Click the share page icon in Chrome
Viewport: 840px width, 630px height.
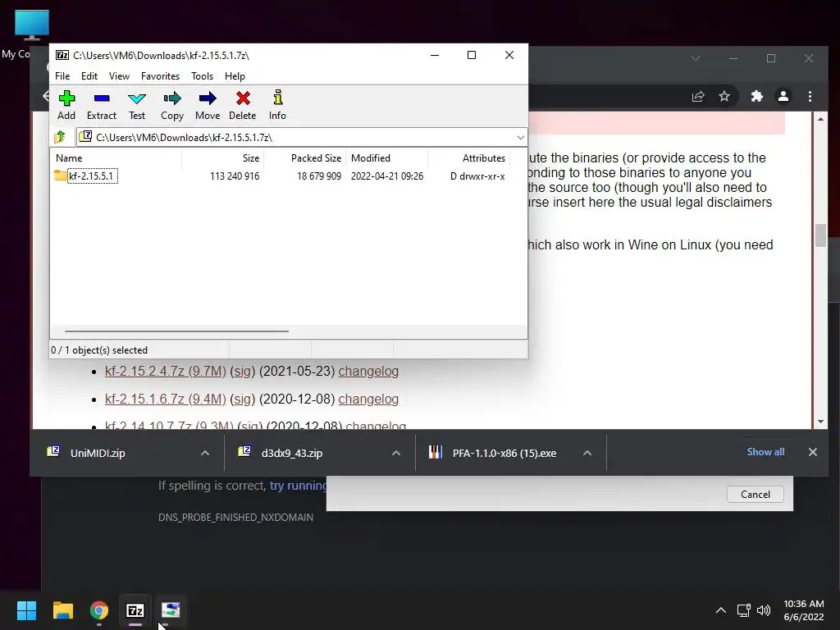(697, 97)
